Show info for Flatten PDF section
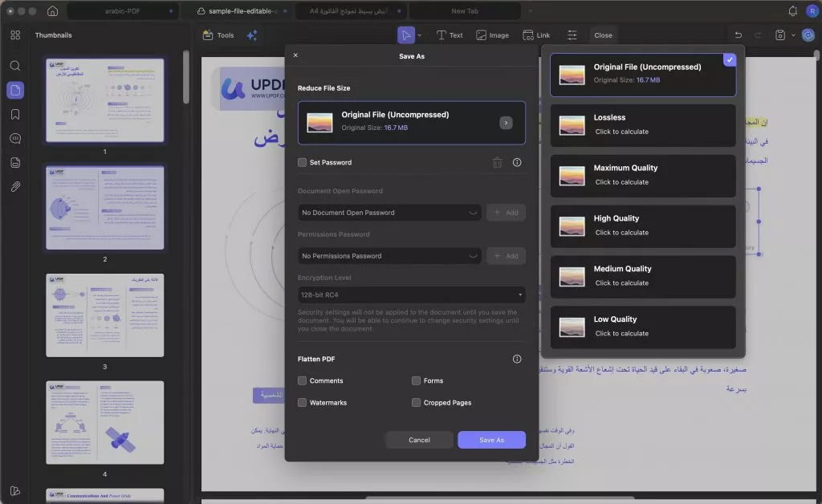822x504 pixels. (517, 359)
